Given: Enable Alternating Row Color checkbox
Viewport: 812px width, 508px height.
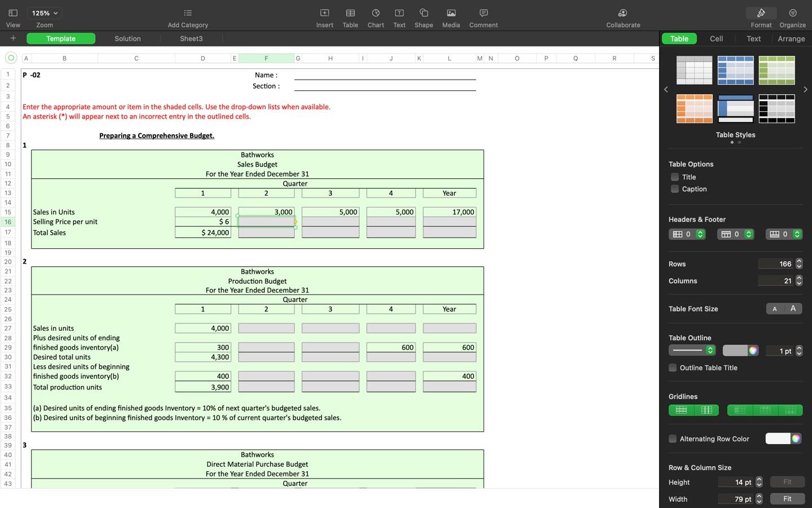Looking at the screenshot, I should [673, 439].
